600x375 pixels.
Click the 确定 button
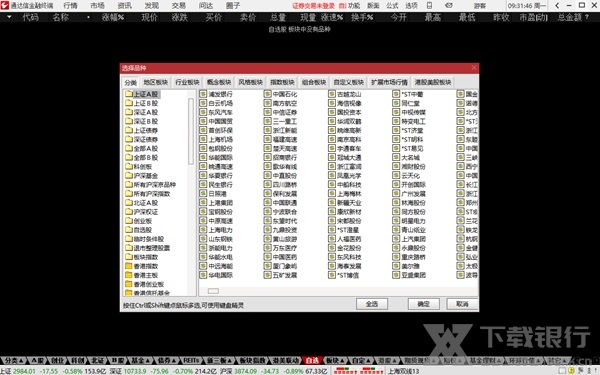point(424,304)
